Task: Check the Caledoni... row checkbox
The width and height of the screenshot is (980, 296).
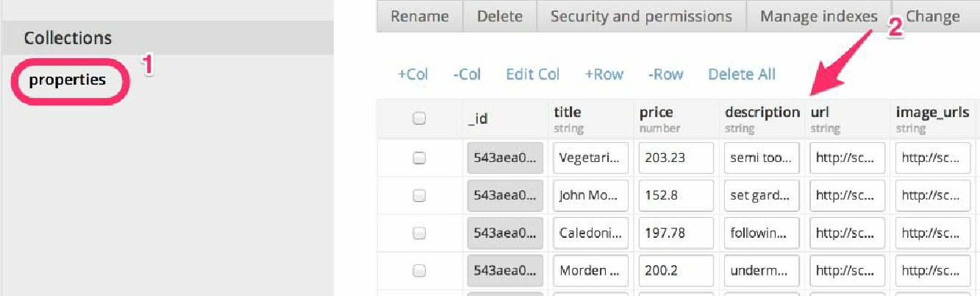Action: [419, 233]
